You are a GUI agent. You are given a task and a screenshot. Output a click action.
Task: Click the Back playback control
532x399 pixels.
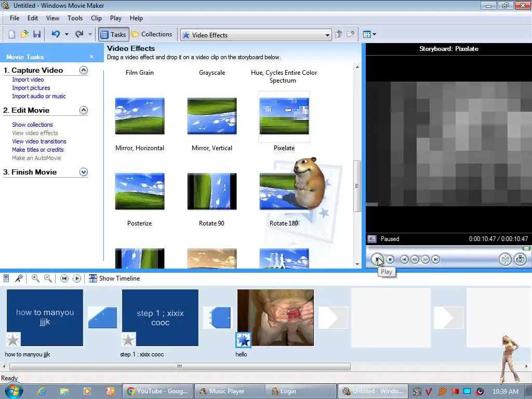tap(404, 260)
